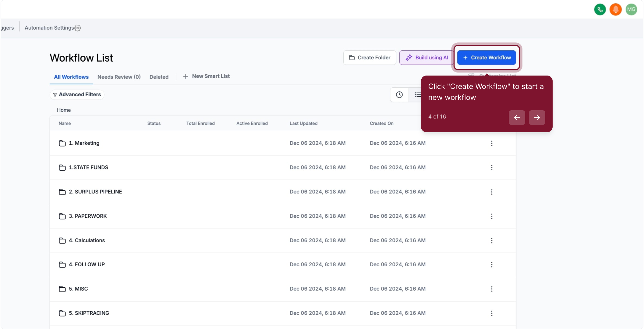Image resolution: width=644 pixels, height=329 pixels.
Task: Open the MG user avatar menu
Action: point(631,9)
